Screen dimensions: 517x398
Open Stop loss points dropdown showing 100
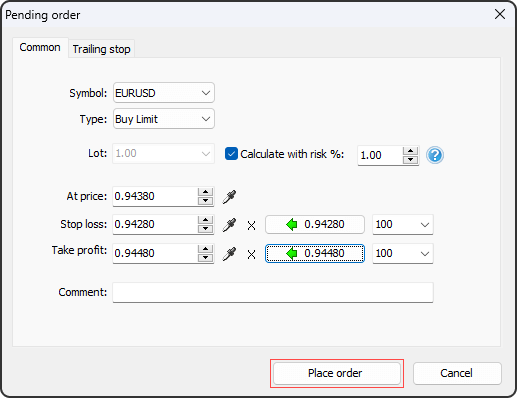[403, 224]
